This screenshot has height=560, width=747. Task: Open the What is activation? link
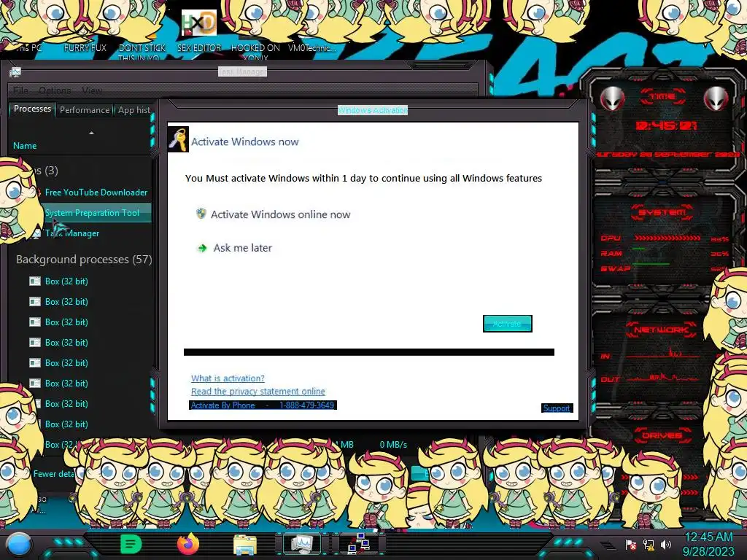click(228, 378)
